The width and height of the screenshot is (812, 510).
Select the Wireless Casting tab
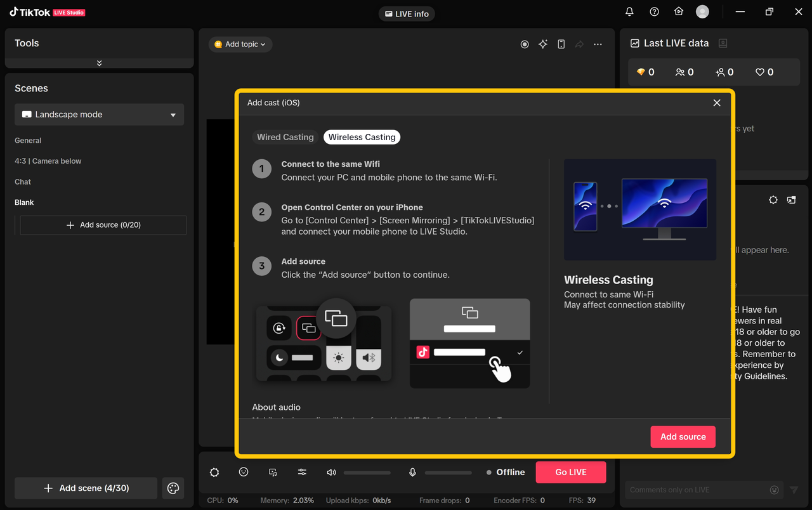pyautogui.click(x=362, y=137)
